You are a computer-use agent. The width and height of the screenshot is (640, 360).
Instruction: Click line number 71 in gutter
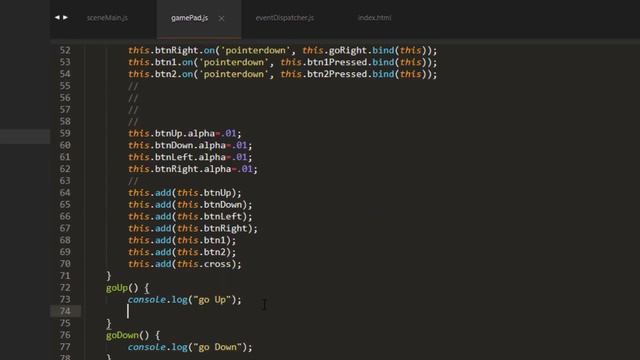(65, 276)
